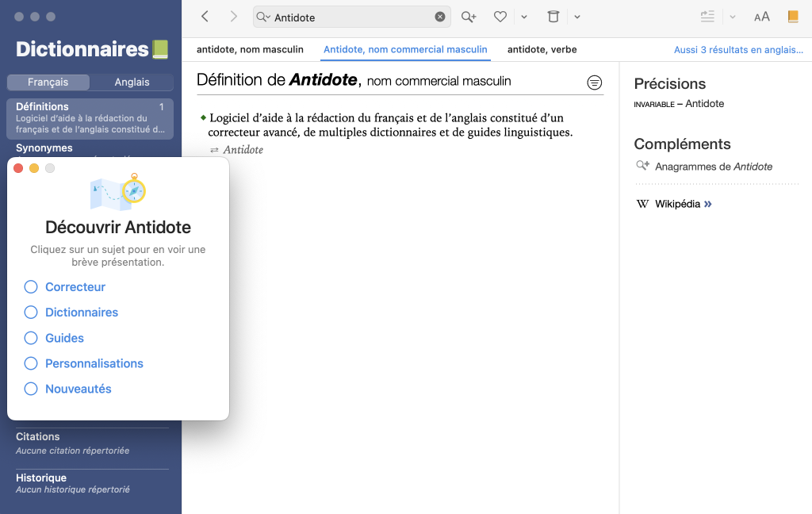The image size is (812, 514).
Task: Click inside the Antidote search field
Action: pyautogui.click(x=349, y=17)
